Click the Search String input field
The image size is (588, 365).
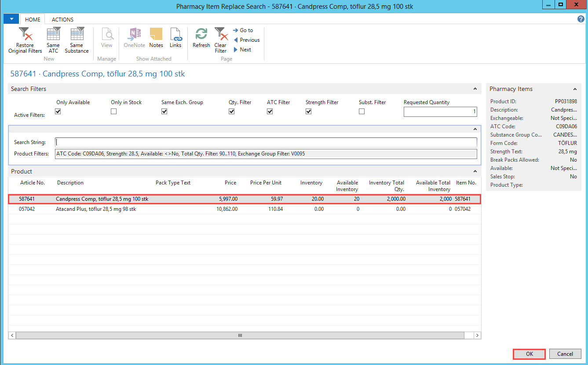[266, 142]
